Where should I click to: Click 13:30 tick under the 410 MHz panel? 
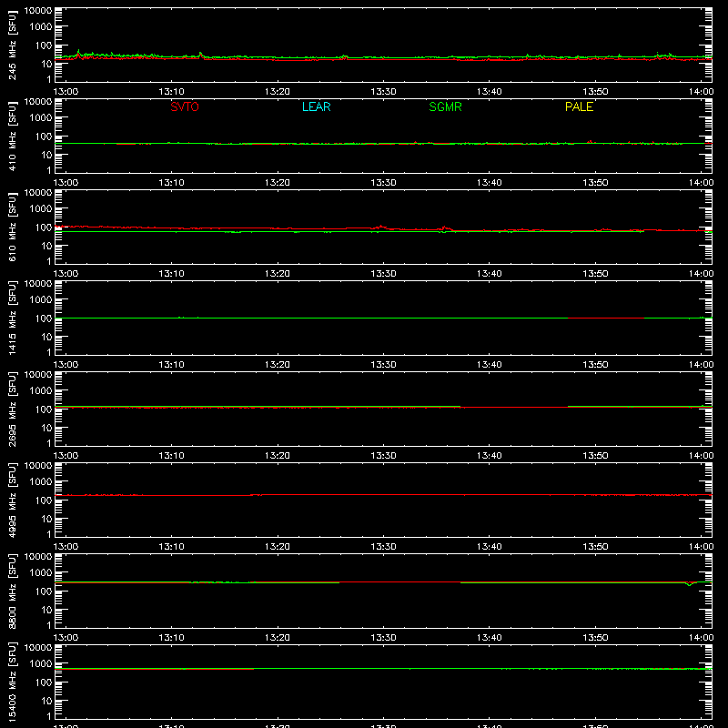pyautogui.click(x=383, y=183)
